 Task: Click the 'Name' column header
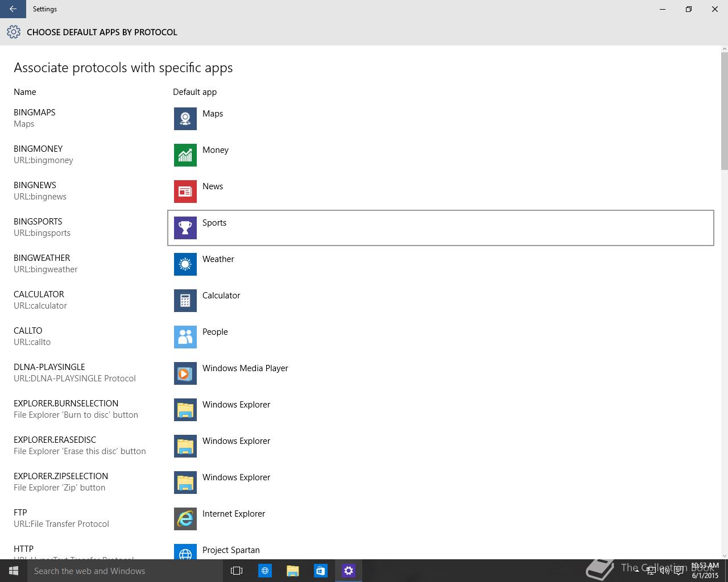25,92
